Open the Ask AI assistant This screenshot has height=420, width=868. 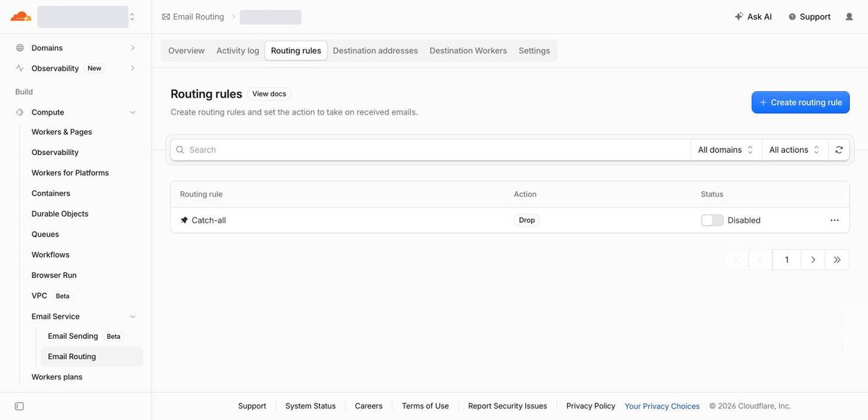(x=753, y=17)
